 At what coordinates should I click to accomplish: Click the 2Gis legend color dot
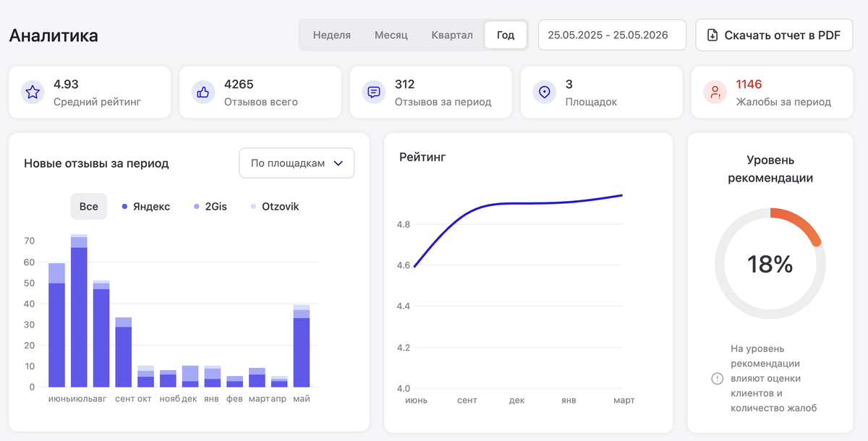click(x=196, y=207)
